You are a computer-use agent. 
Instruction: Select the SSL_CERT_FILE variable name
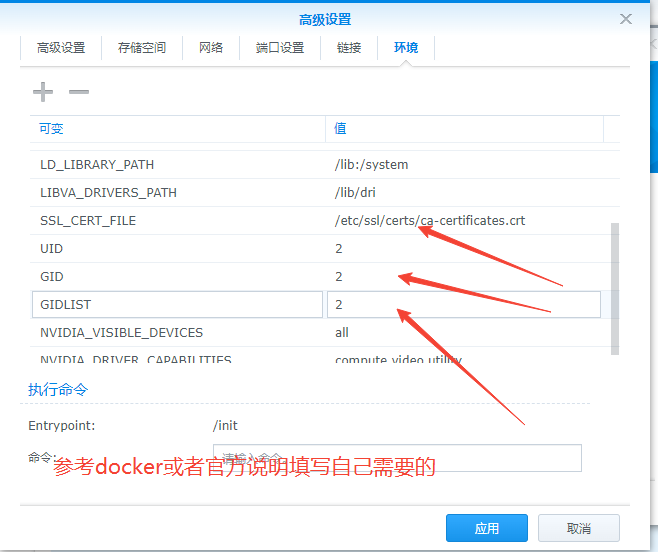click(88, 221)
